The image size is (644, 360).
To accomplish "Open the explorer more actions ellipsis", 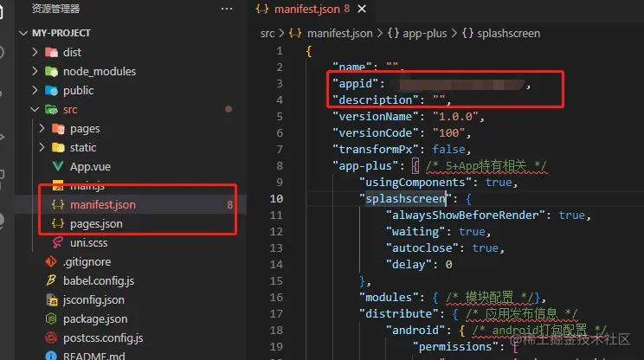I will 227,9.
